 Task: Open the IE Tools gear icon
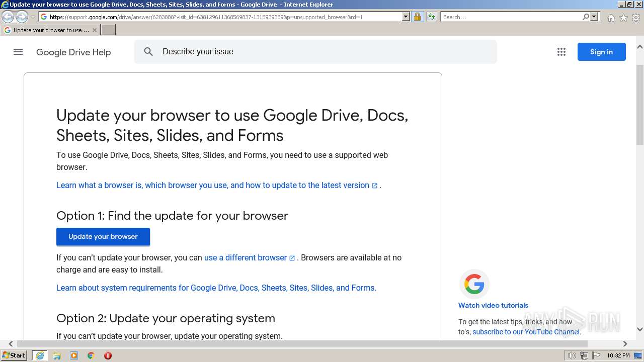[x=636, y=18]
